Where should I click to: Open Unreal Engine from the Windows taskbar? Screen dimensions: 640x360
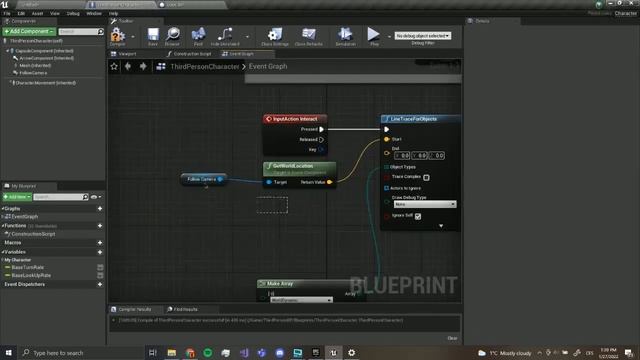pyautogui.click(x=333, y=353)
